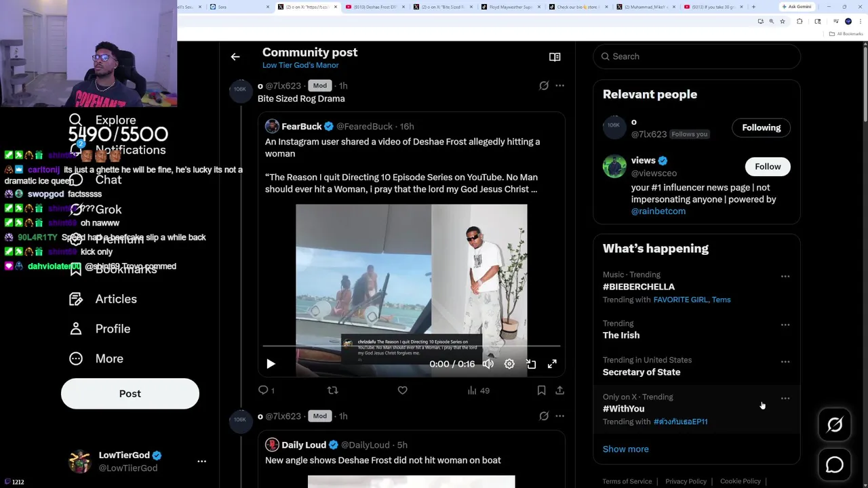Viewport: 868px width, 488px height.
Task: Click the Post compose button
Action: [130, 394]
